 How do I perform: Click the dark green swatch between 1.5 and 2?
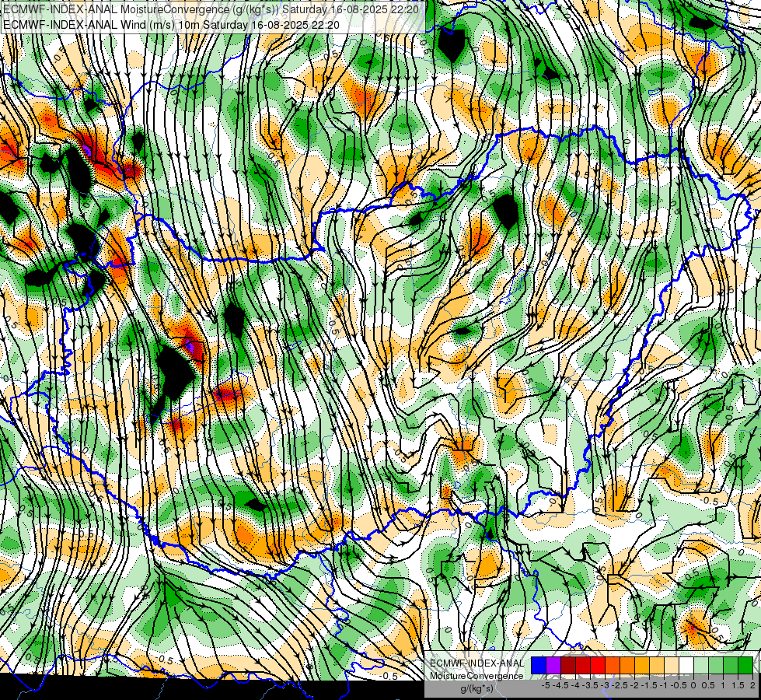coord(745,665)
